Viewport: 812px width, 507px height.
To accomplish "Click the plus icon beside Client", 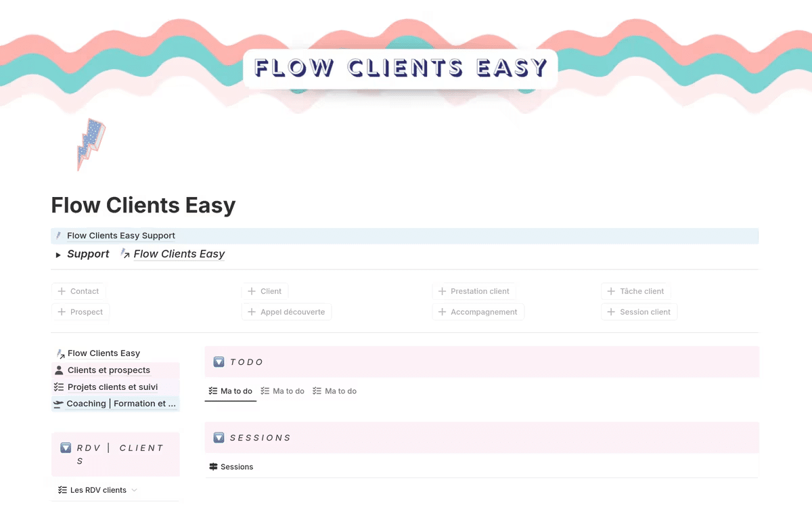I will point(252,291).
